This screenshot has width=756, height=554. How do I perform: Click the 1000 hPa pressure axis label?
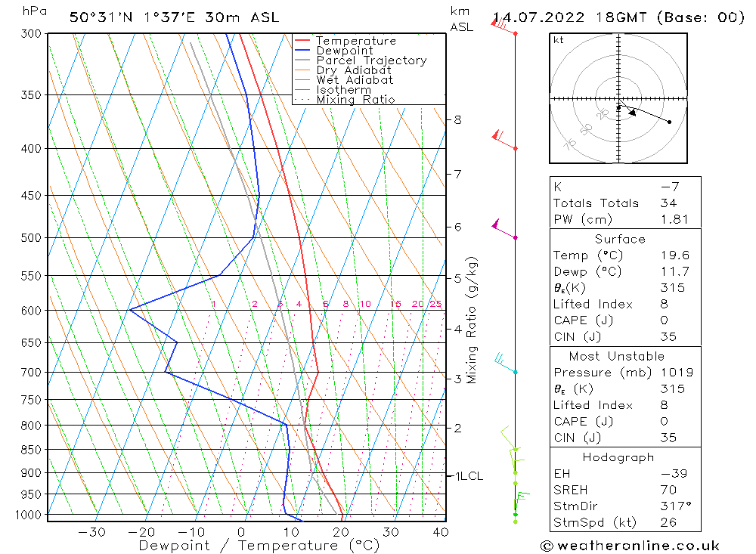(29, 515)
